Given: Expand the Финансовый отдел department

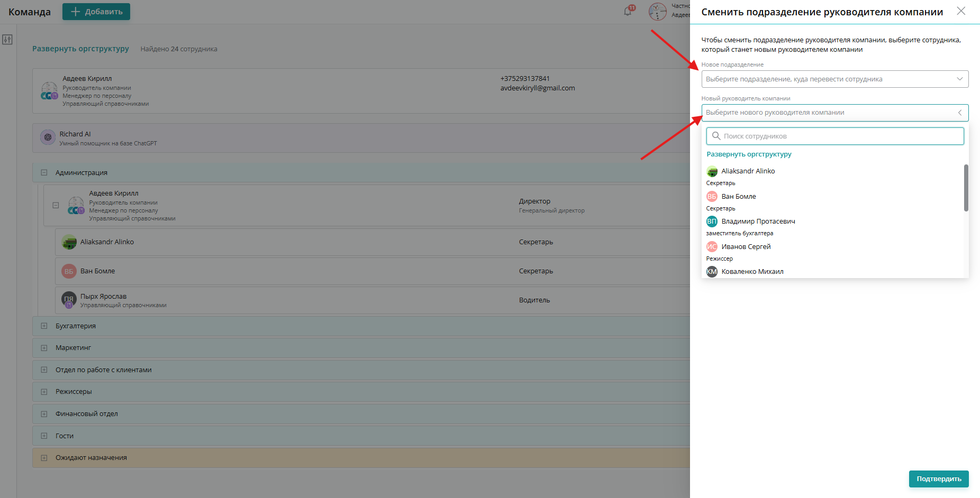Looking at the screenshot, I should pos(44,414).
